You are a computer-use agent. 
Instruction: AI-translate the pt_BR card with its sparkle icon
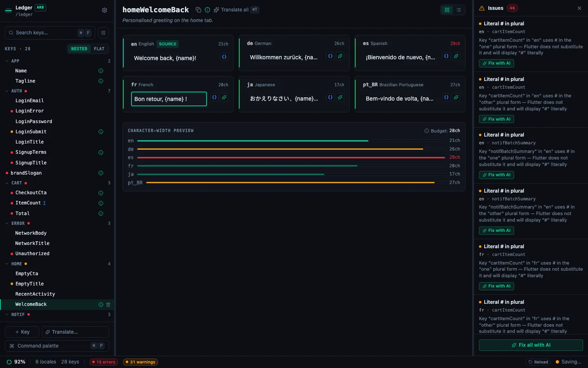tap(456, 97)
